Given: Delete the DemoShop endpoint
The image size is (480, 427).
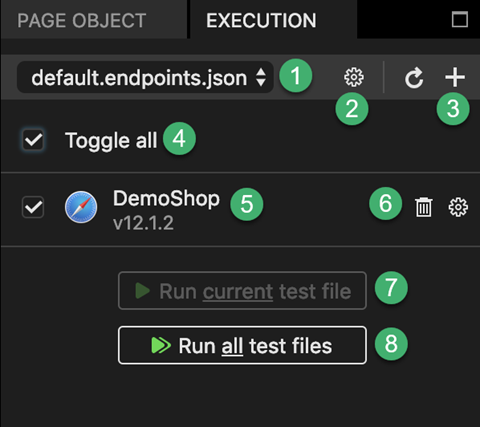Looking at the screenshot, I should pyautogui.click(x=424, y=207).
